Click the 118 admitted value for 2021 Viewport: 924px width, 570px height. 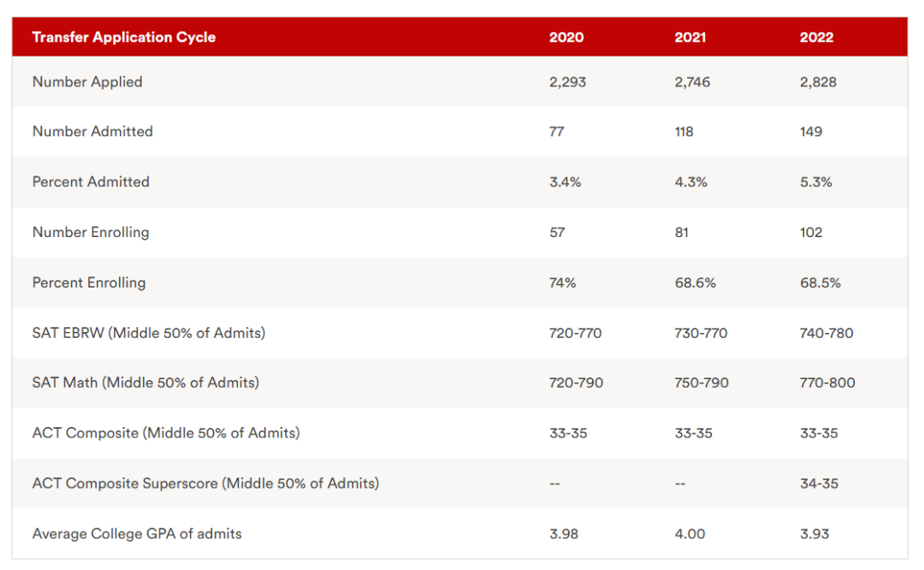[684, 132]
